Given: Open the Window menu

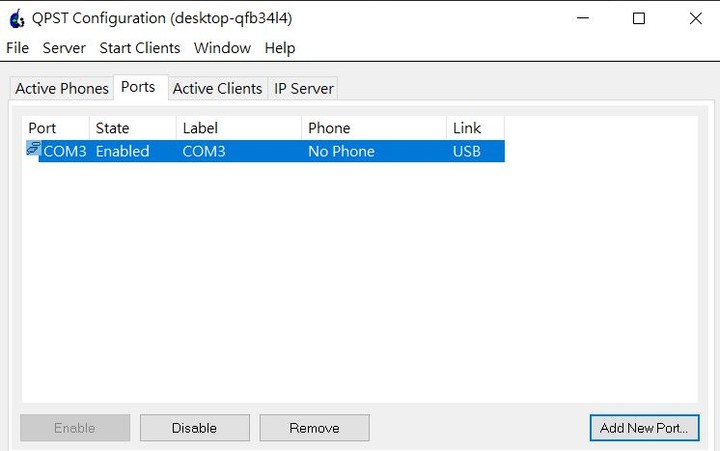Looking at the screenshot, I should (x=222, y=48).
